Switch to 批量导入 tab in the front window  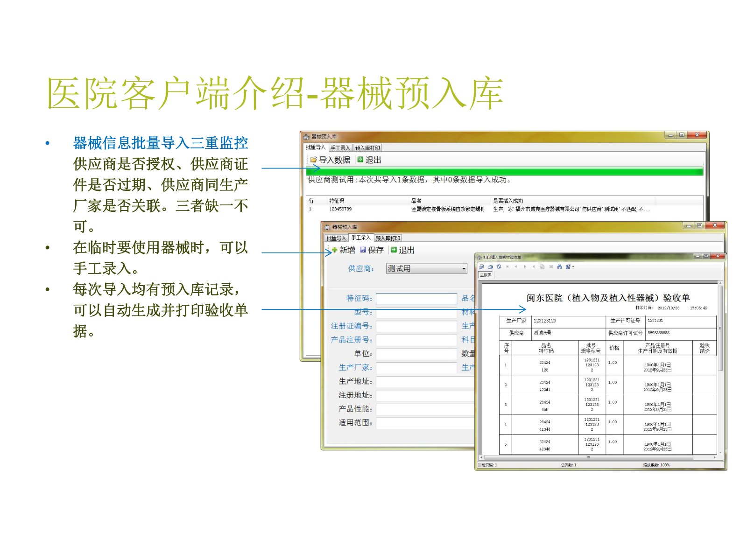click(x=336, y=238)
